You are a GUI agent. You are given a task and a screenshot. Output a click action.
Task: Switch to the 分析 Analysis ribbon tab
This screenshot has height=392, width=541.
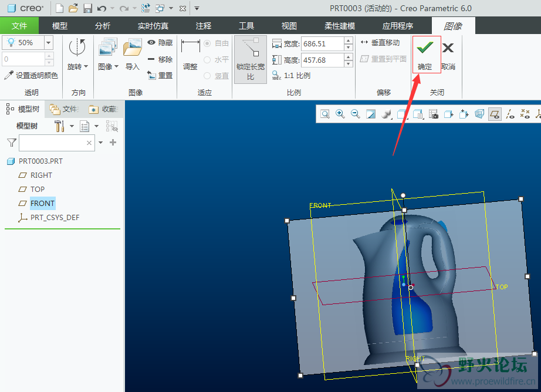pyautogui.click(x=103, y=26)
